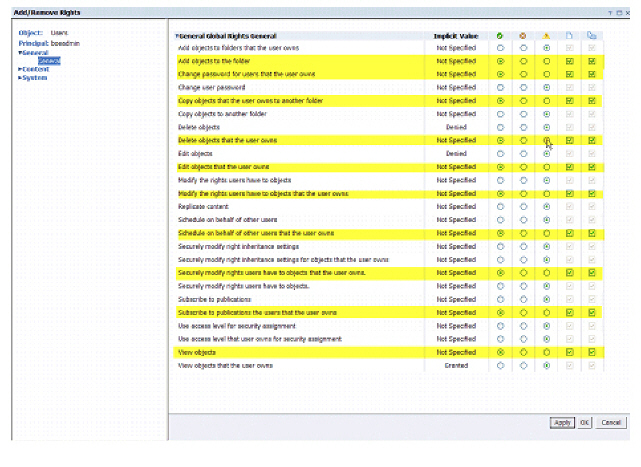This screenshot has width=641, height=467.
Task: Uncheck apply-to-sub-objects for 'Add objects to the folder'
Action: [592, 61]
